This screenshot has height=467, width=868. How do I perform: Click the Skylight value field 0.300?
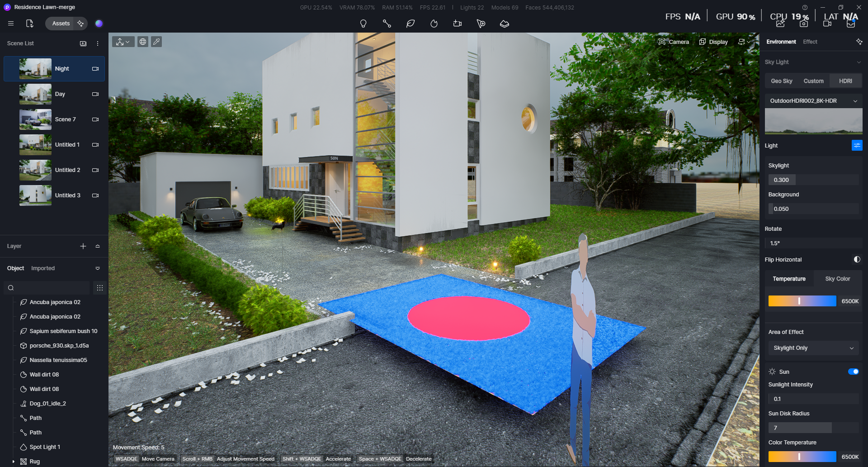[x=813, y=180]
